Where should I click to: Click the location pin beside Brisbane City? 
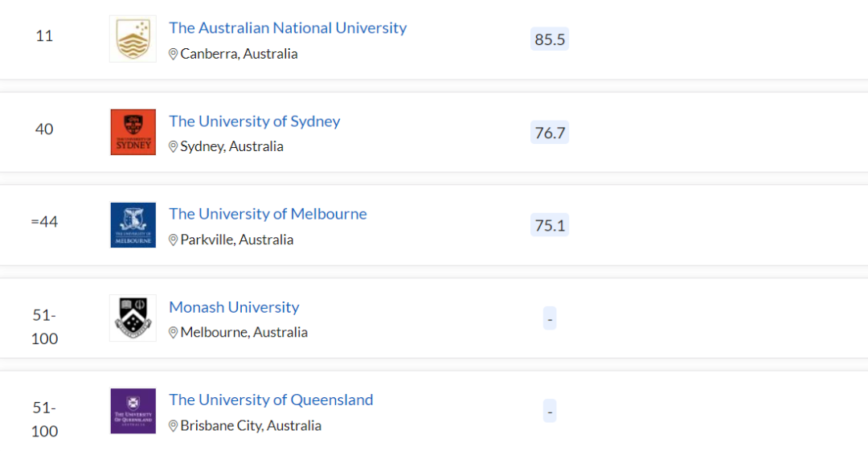tap(173, 425)
